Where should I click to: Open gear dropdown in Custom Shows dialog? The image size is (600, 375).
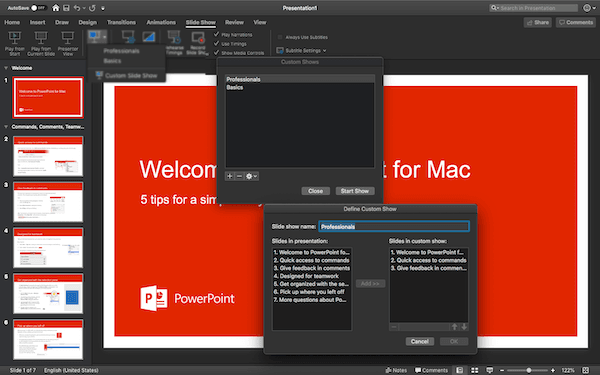(251, 176)
